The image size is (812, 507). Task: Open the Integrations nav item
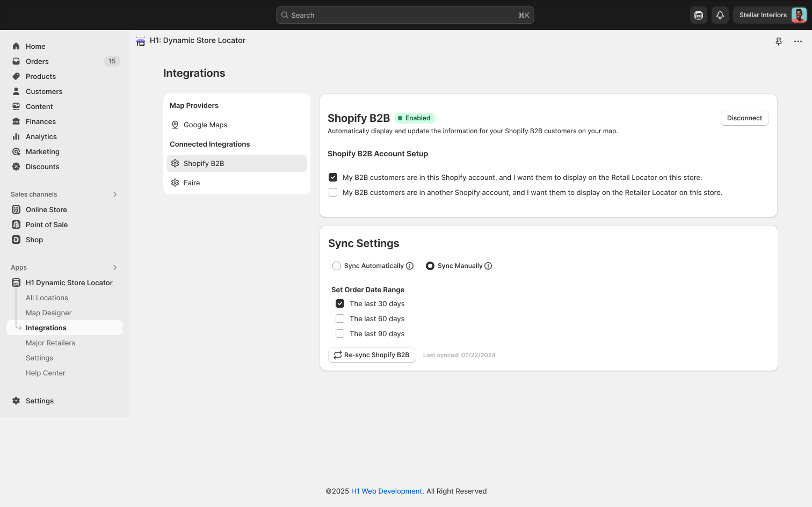coord(64,328)
